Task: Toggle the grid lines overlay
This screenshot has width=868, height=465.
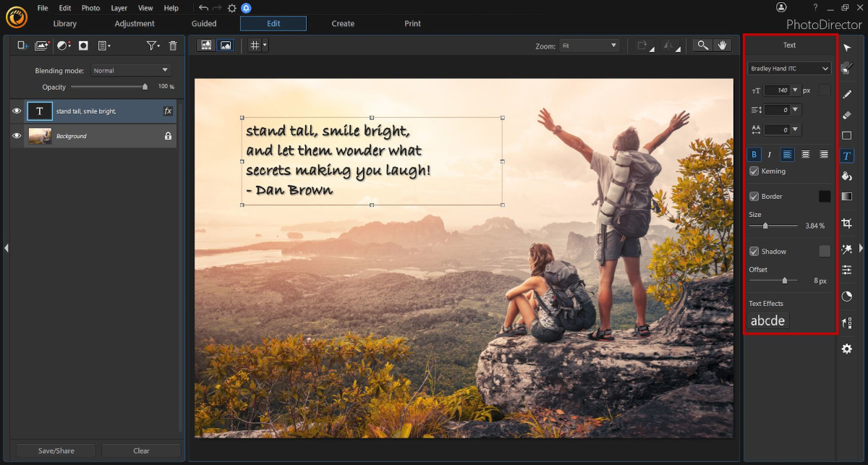Action: point(254,45)
